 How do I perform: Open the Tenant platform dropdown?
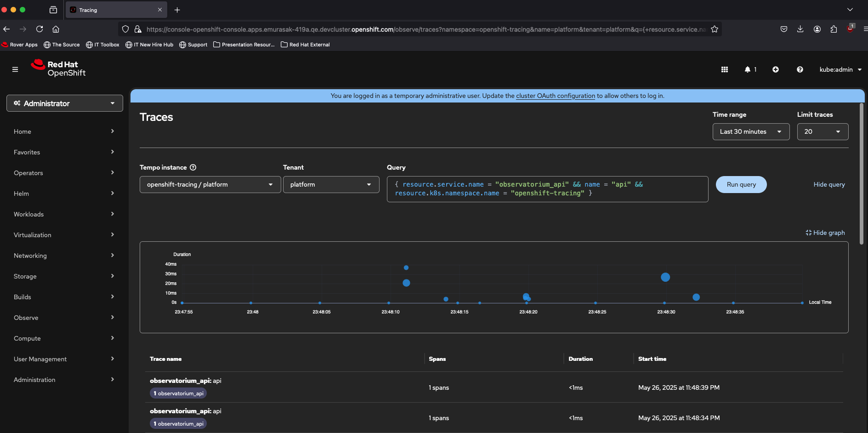click(331, 184)
